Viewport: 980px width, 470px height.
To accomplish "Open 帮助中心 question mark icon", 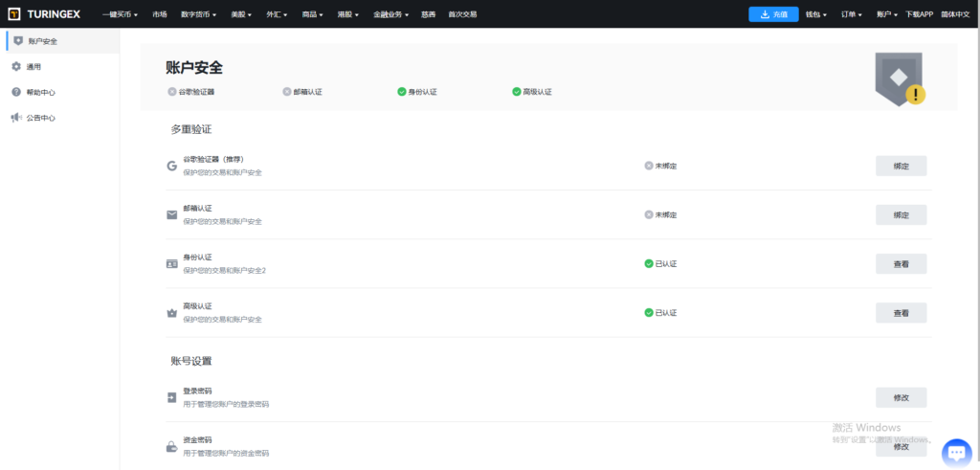I will click(x=17, y=92).
